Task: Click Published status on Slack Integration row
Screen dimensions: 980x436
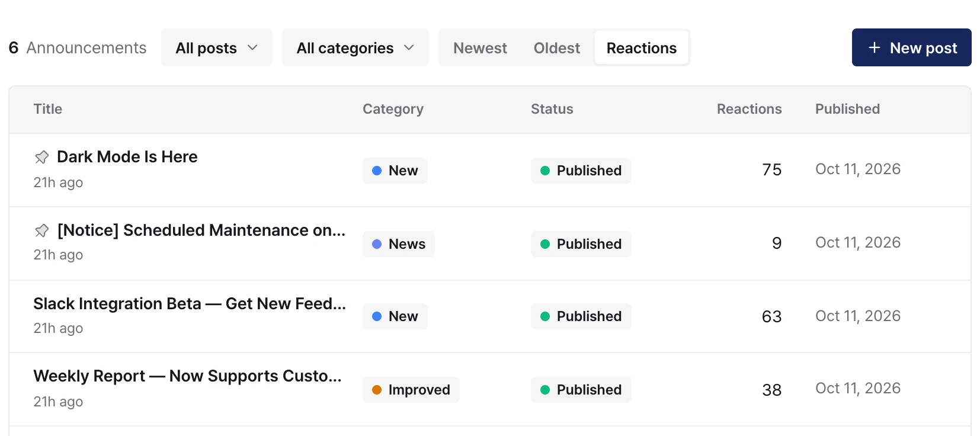Action: tap(581, 316)
